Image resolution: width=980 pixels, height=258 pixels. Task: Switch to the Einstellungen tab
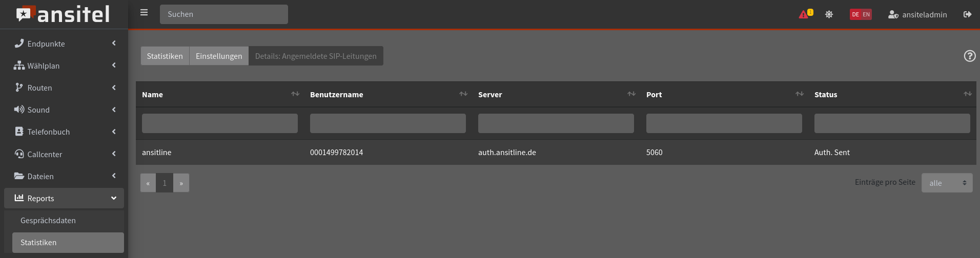point(219,56)
